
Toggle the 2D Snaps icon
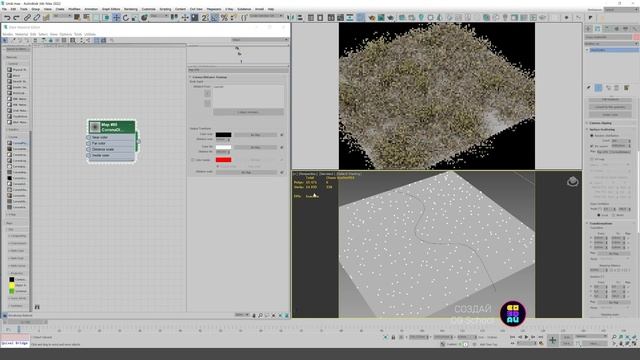205,18
